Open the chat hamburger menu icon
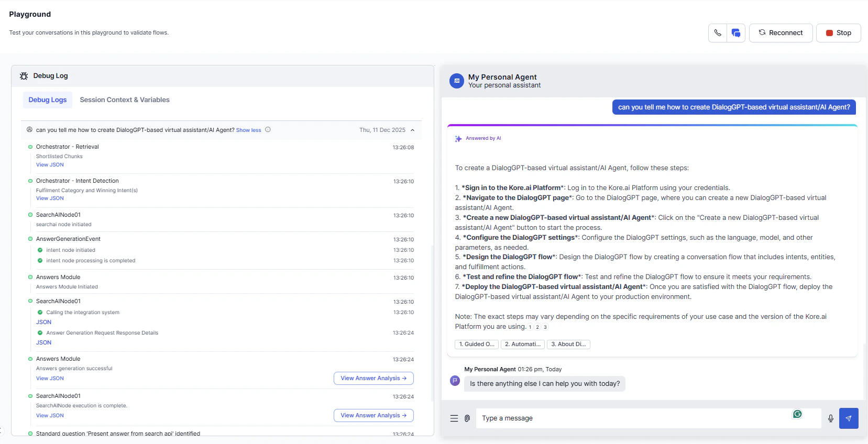868x444 pixels. tap(454, 418)
